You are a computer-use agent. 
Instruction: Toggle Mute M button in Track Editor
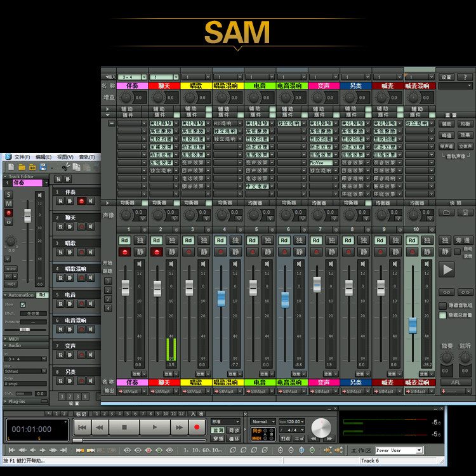(x=8, y=204)
